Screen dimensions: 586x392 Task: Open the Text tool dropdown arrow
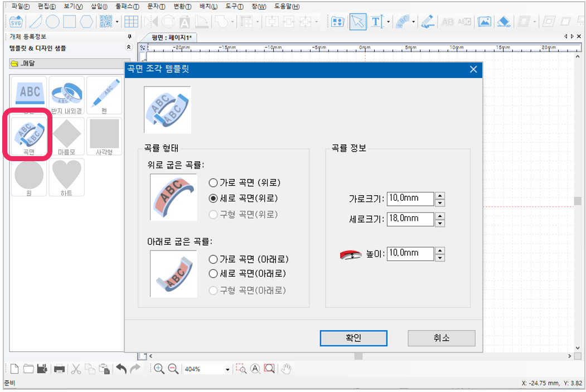point(388,22)
